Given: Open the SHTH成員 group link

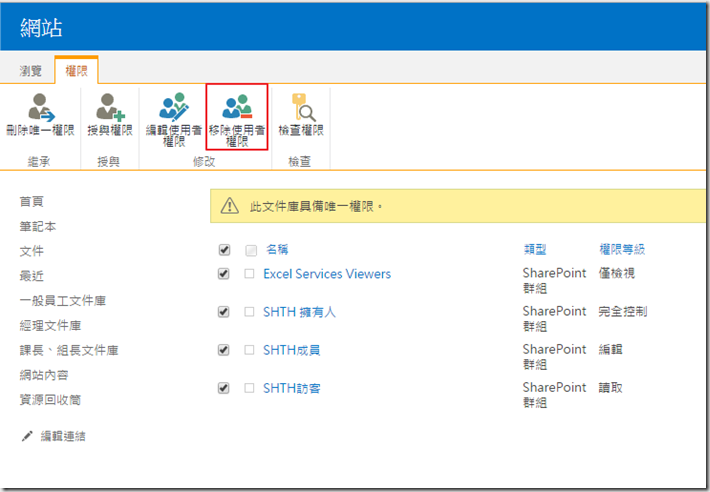Looking at the screenshot, I should click(x=291, y=350).
